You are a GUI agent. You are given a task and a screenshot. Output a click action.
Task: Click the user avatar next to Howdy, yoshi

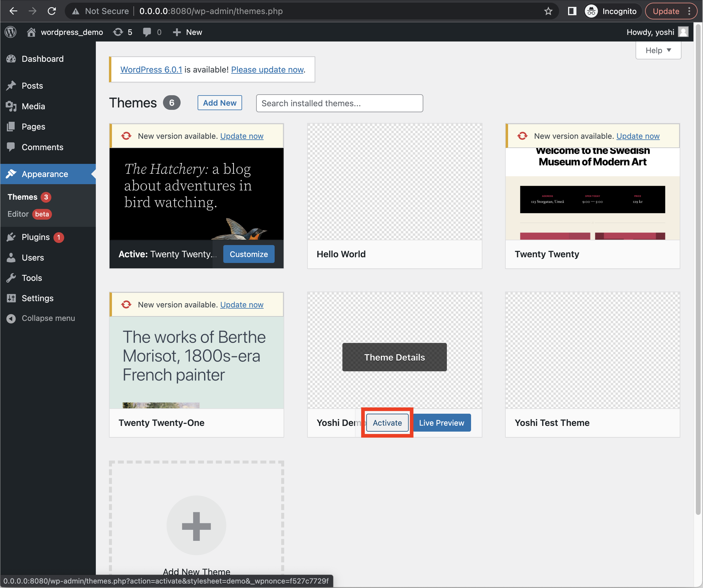click(683, 32)
